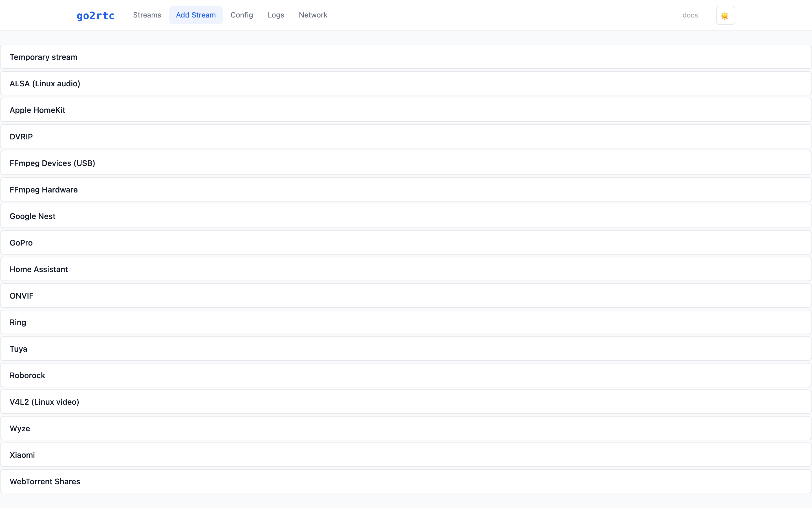This screenshot has width=812, height=508.
Task: Expand the Wyze section
Action: click(x=406, y=429)
